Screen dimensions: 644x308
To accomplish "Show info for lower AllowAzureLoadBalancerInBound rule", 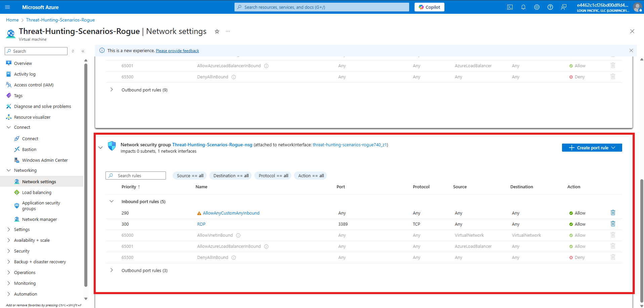I will pyautogui.click(x=266, y=246).
